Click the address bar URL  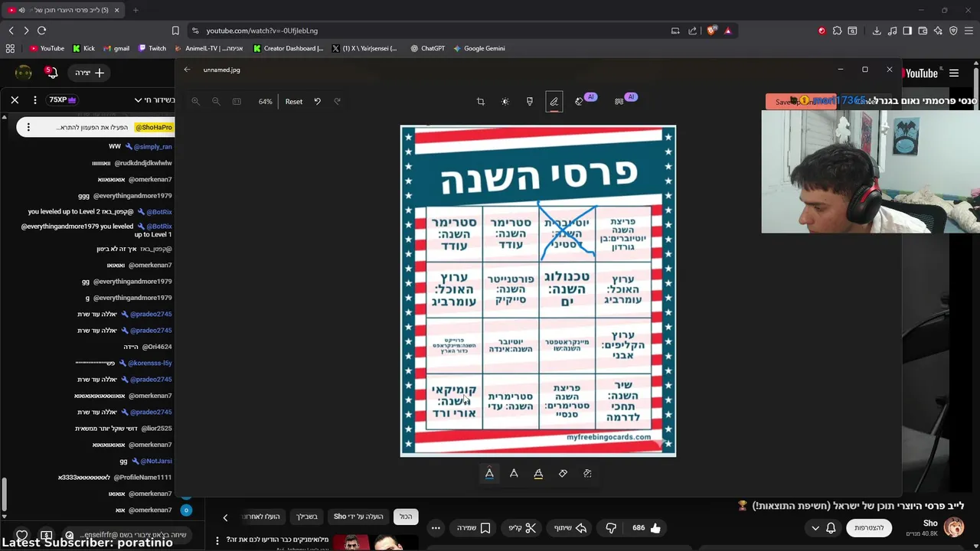tap(262, 31)
